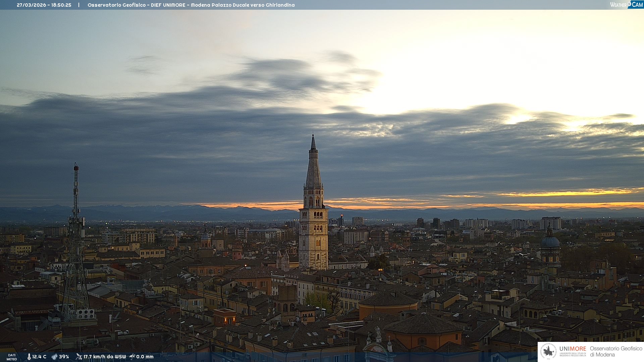Screen dimensions: 644x362
Task: Click the humidity water drops icon
Action: pos(54,357)
